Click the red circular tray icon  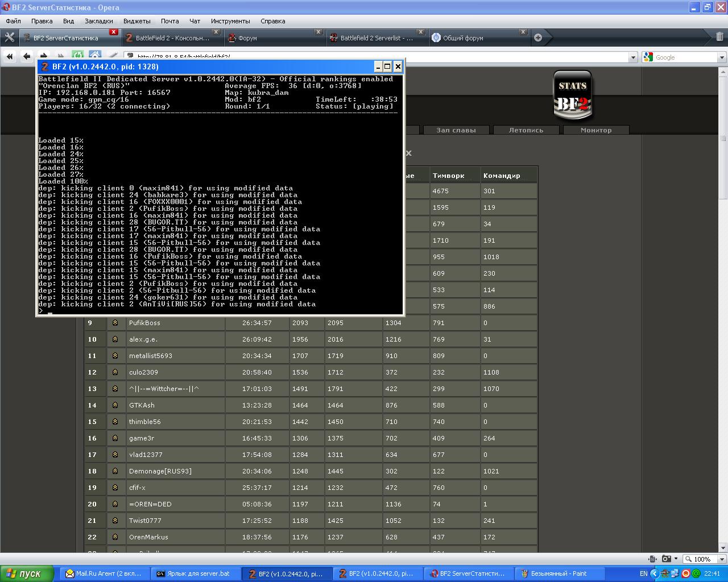click(x=686, y=573)
